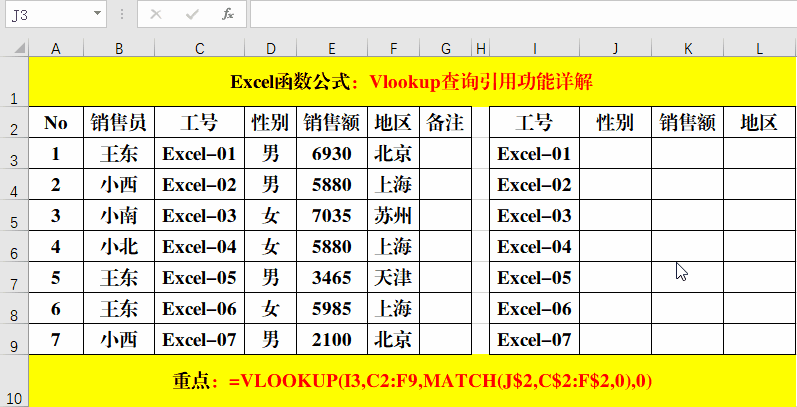Viewport: 797px width, 407px height.
Task: Click the '性别' header in column D
Action: click(271, 122)
